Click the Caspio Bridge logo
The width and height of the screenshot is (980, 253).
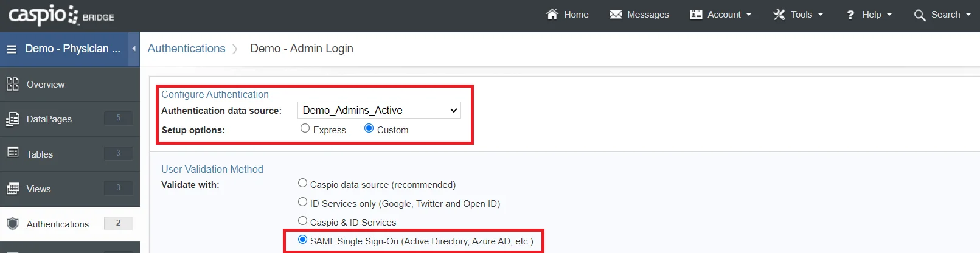click(61, 15)
